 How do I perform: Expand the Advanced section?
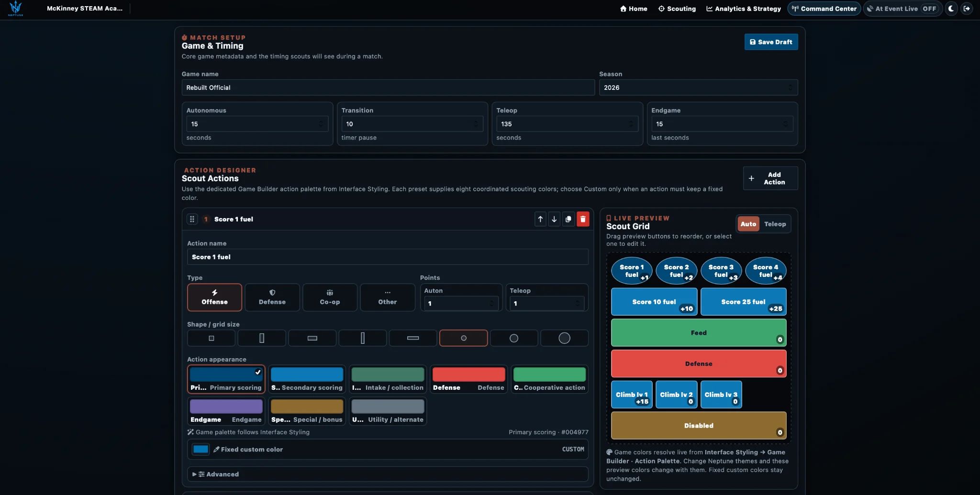pyautogui.click(x=388, y=474)
